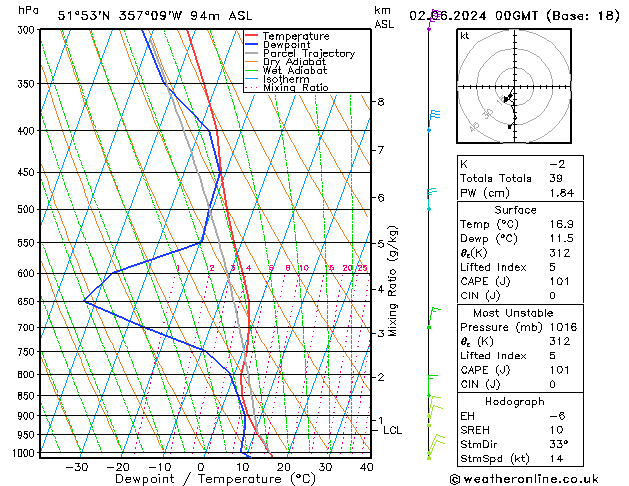Click the red Temperature legend line
629x486 pixels.
coord(252,36)
